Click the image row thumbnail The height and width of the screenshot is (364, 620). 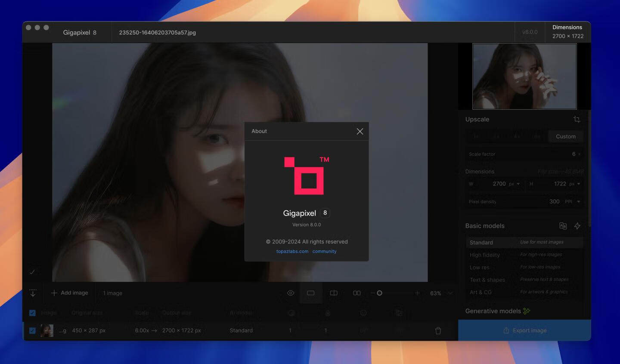coord(47,330)
